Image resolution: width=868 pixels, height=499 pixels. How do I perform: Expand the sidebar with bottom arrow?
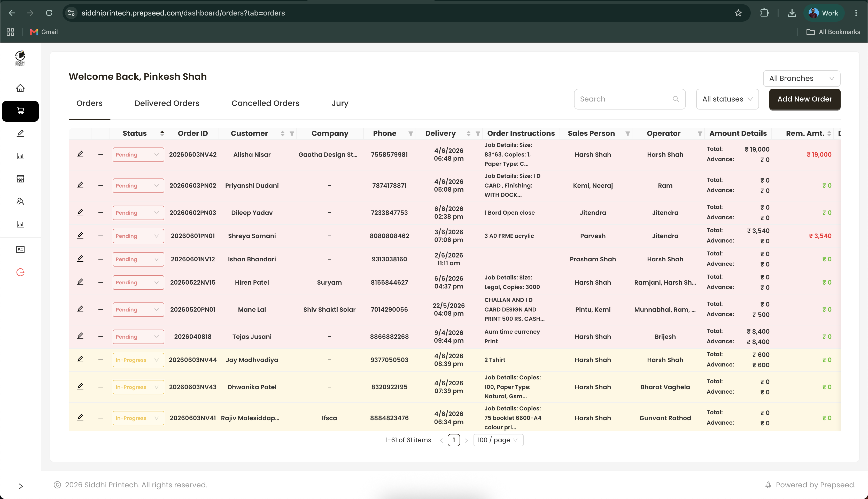point(21,486)
